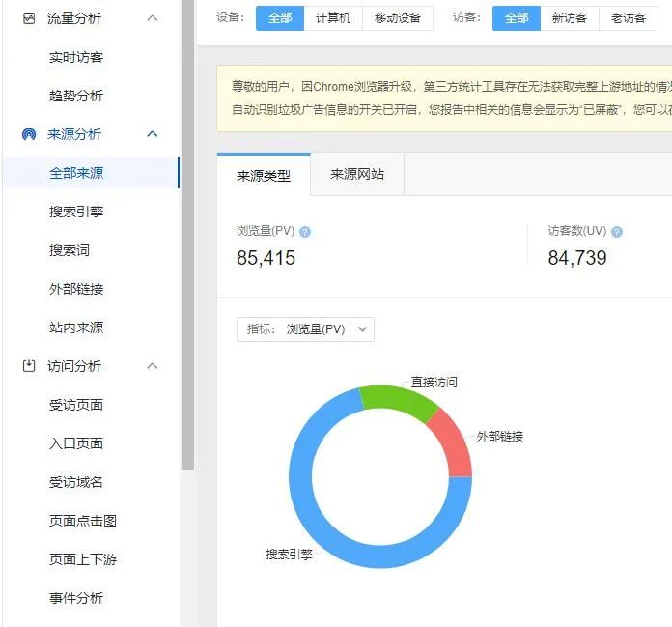
Task: Click the sidebar vertical scrollbar
Action: coord(187,234)
